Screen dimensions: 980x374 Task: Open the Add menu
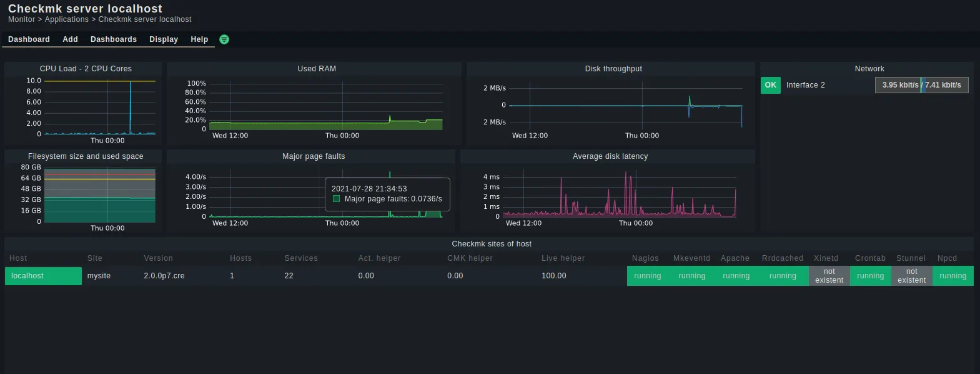point(70,39)
